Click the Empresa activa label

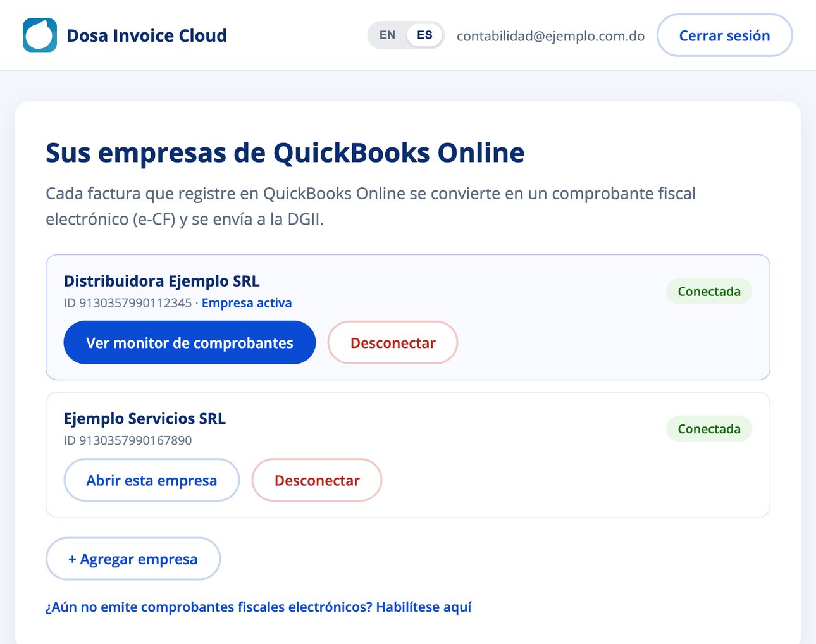[x=247, y=303]
